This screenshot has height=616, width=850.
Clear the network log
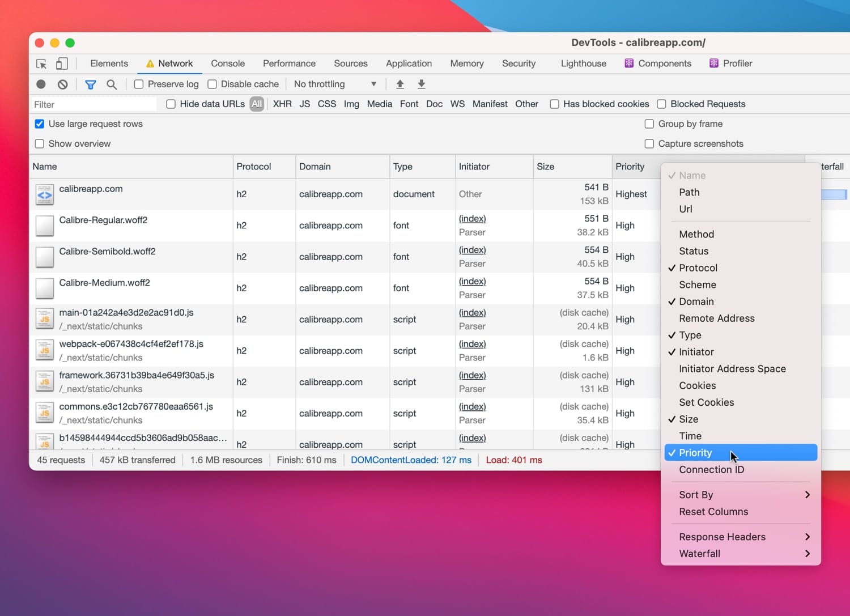click(x=63, y=84)
